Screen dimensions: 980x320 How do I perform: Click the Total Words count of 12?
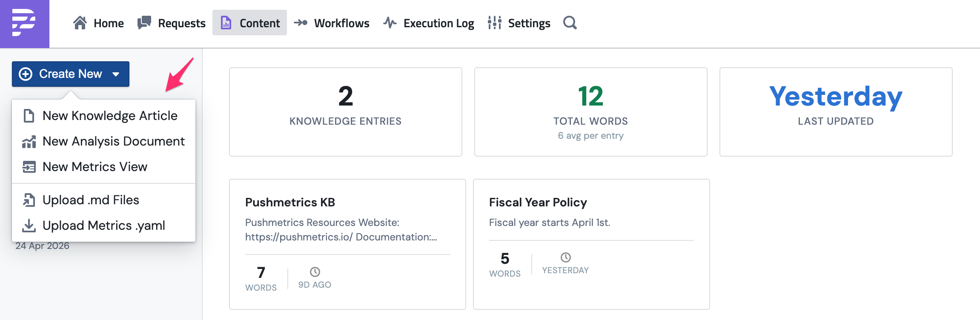click(591, 96)
